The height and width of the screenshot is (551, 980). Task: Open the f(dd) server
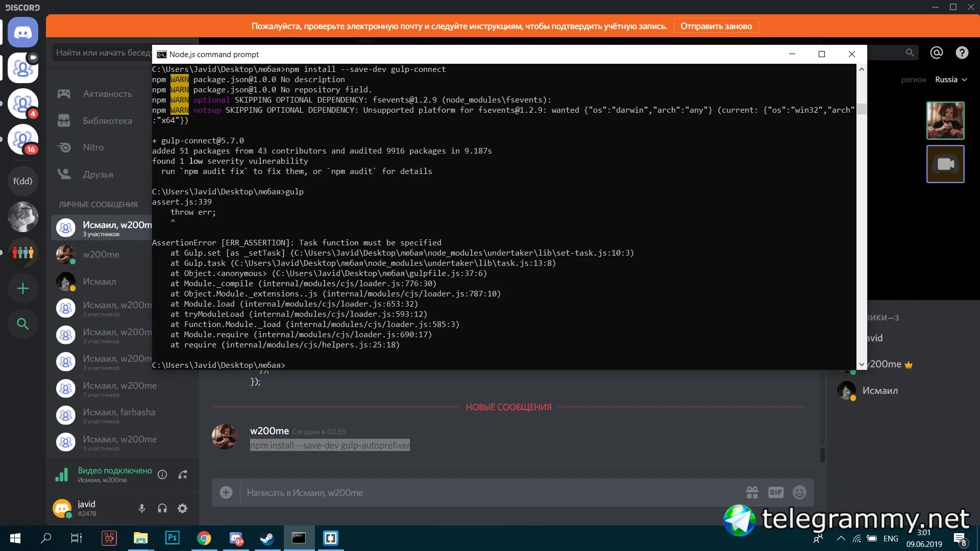click(22, 181)
